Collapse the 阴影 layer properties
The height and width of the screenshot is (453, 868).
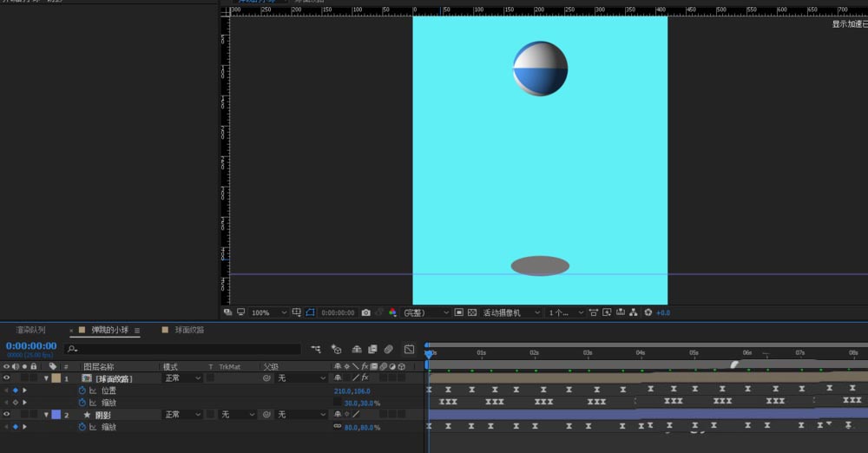pyautogui.click(x=47, y=415)
